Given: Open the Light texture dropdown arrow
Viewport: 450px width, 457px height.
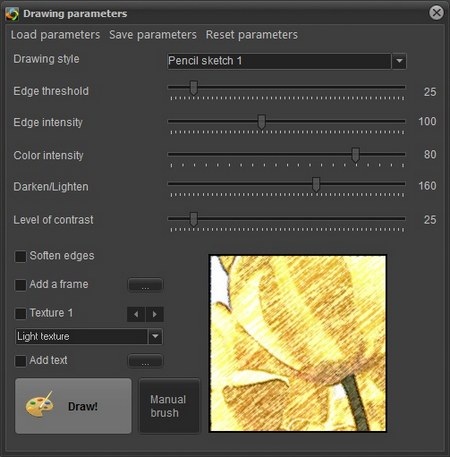Looking at the screenshot, I should tap(155, 336).
